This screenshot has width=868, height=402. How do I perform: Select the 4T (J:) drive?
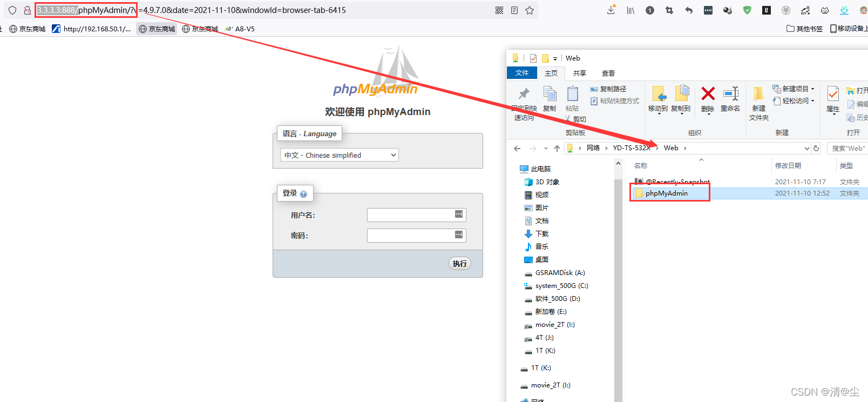[x=539, y=338]
